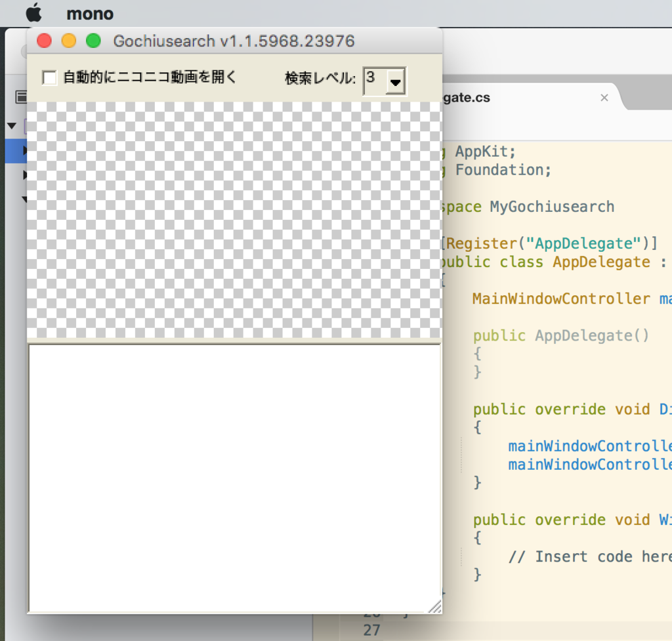Screen dimensions: 672x641
Task: Minimize Gochiusearch window with yellow button
Action: pos(68,41)
